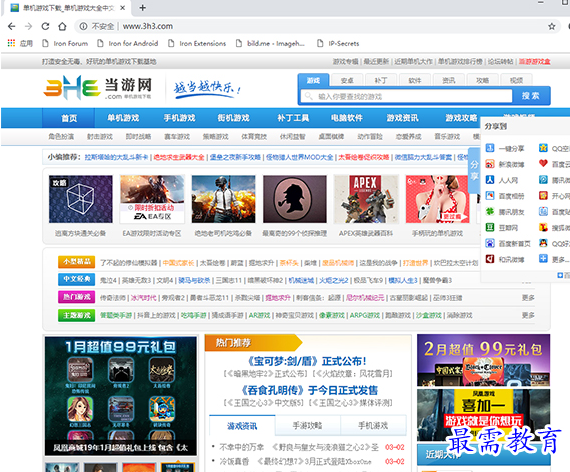Open the cube puzzle 攻略 thumbnail
570x472 pixels.
81,199
